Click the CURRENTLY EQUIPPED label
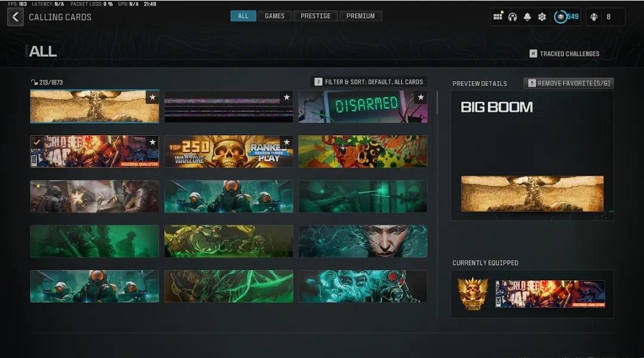 pyautogui.click(x=485, y=263)
